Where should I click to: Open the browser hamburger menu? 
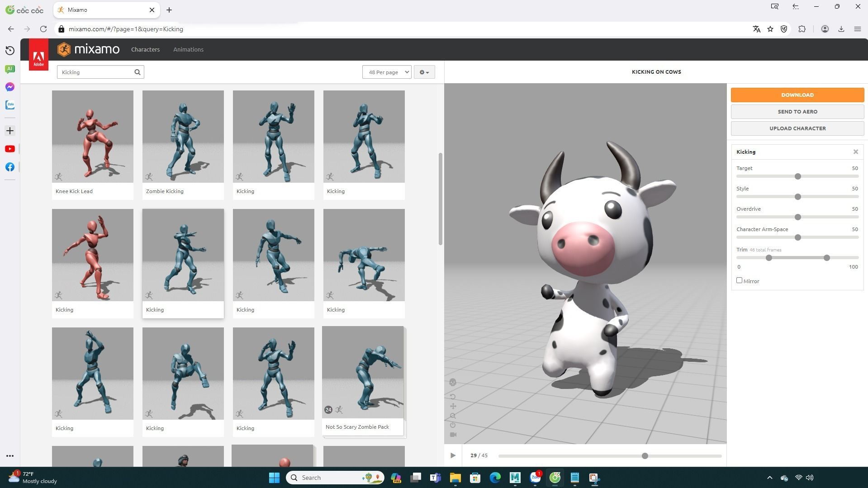click(x=857, y=29)
